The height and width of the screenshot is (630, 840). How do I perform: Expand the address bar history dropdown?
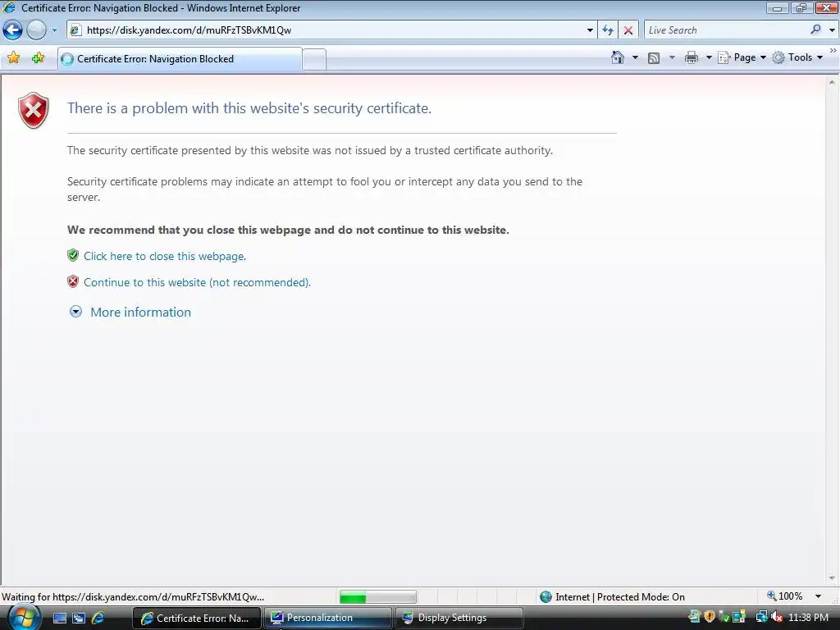coord(590,30)
